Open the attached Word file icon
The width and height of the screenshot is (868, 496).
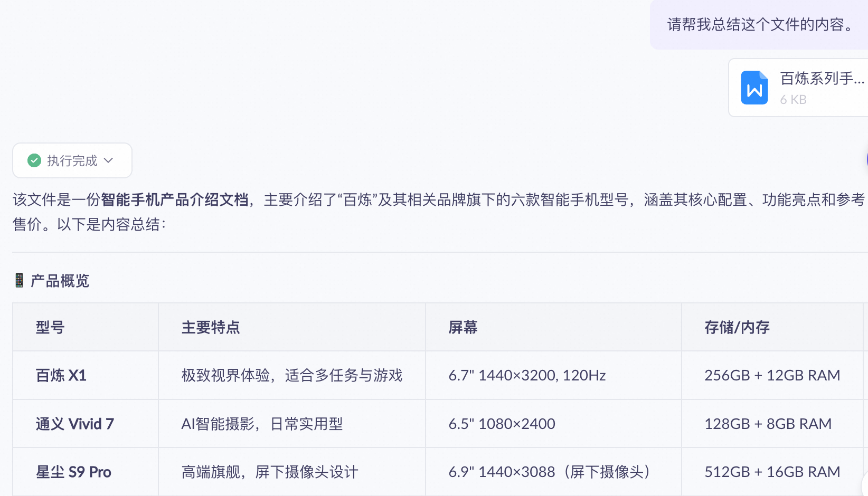tap(754, 88)
